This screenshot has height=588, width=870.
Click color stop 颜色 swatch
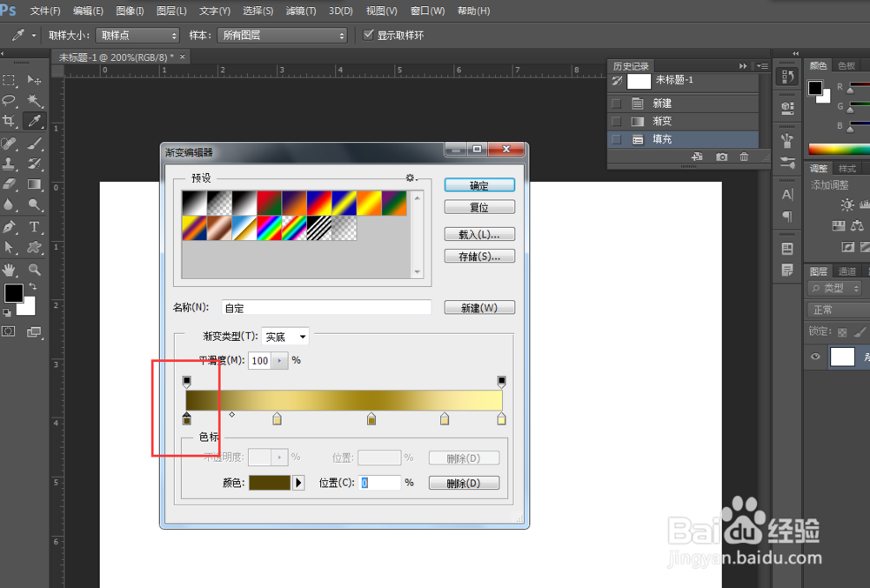pos(270,483)
